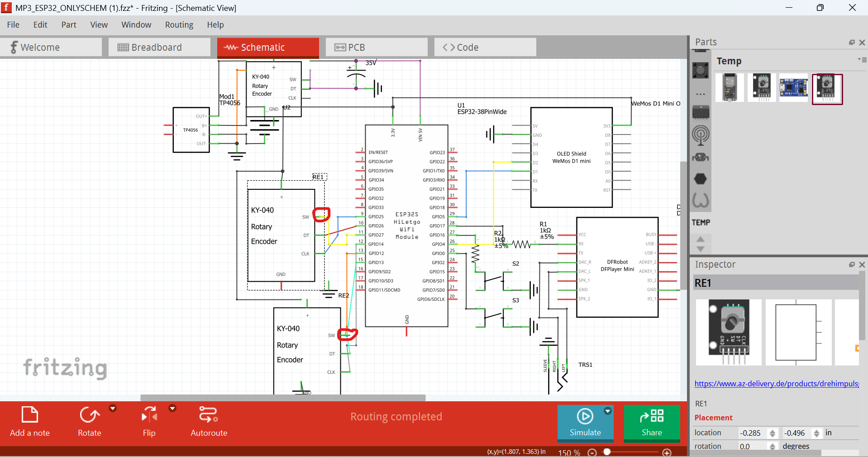Viewport: 868px width, 457px height.
Task: Switch to the Code tab
Action: [485, 47]
